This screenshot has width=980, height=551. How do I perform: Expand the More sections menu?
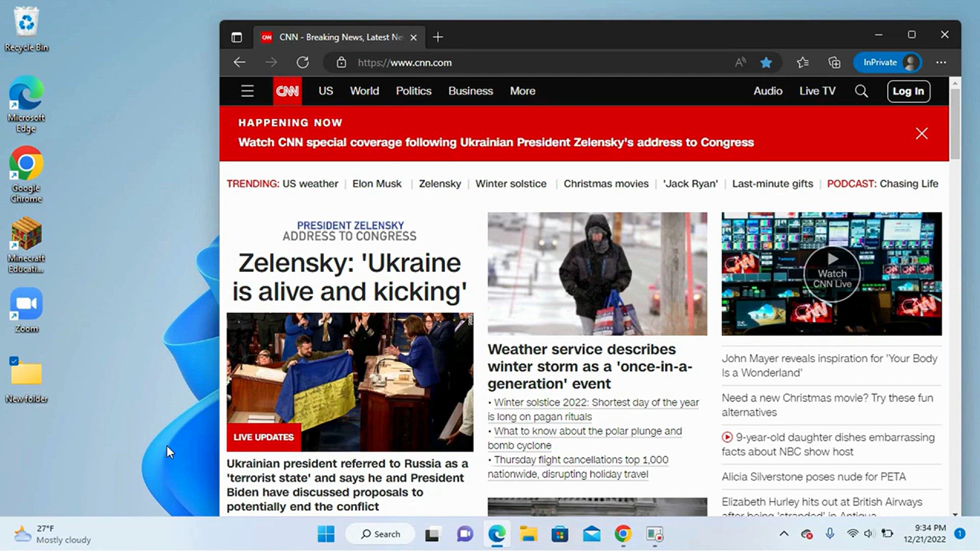pos(523,91)
